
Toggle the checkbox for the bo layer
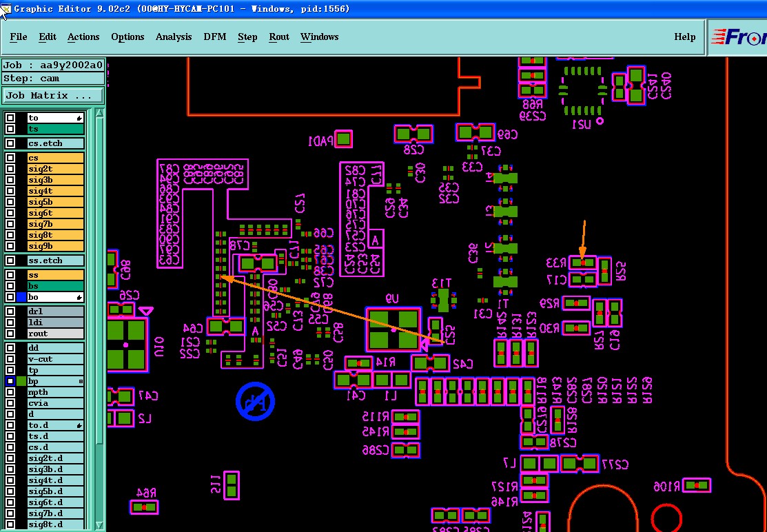tap(10, 297)
